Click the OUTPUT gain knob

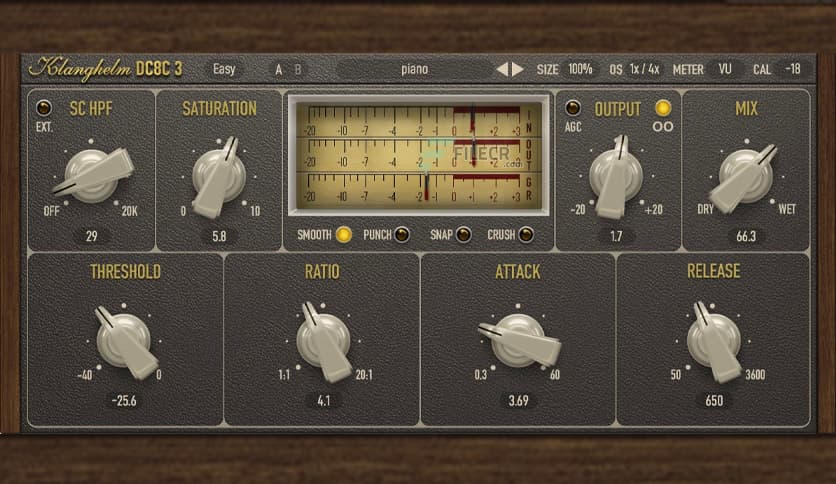[616, 176]
